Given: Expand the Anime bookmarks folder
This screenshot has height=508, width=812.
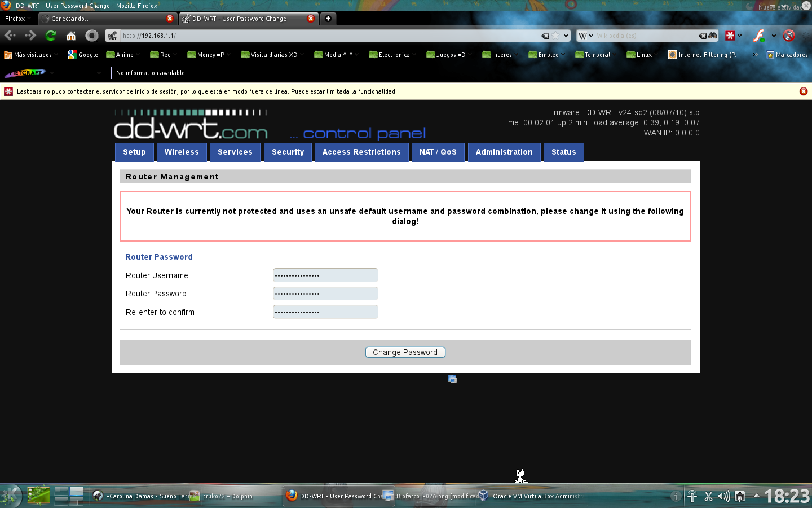Looking at the screenshot, I should tap(122, 55).
